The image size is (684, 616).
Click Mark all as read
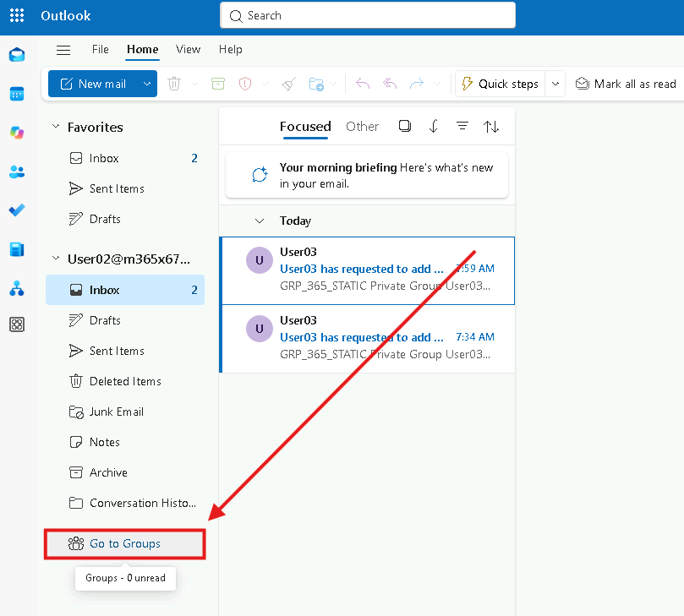pos(626,84)
